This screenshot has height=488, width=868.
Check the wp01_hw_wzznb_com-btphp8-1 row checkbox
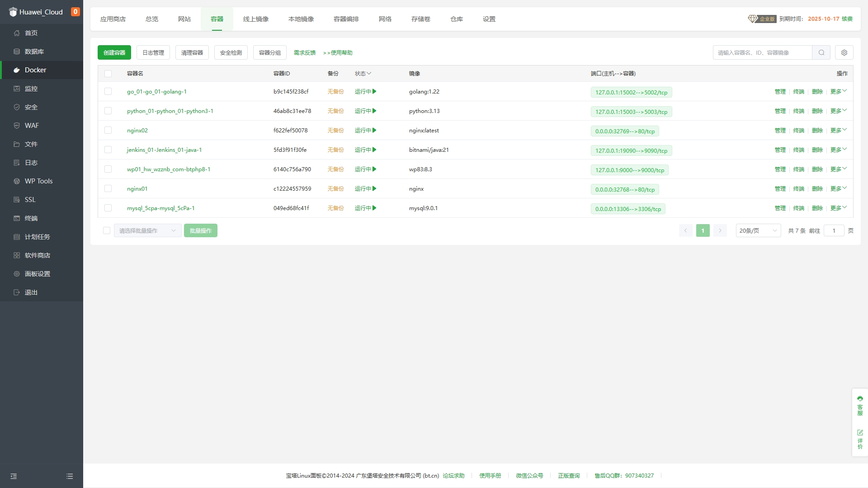(108, 169)
